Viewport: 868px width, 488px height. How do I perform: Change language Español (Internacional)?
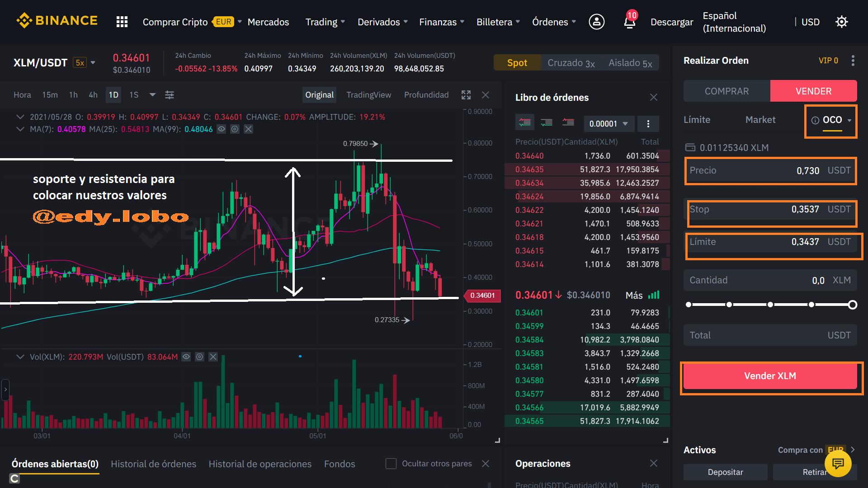(734, 22)
